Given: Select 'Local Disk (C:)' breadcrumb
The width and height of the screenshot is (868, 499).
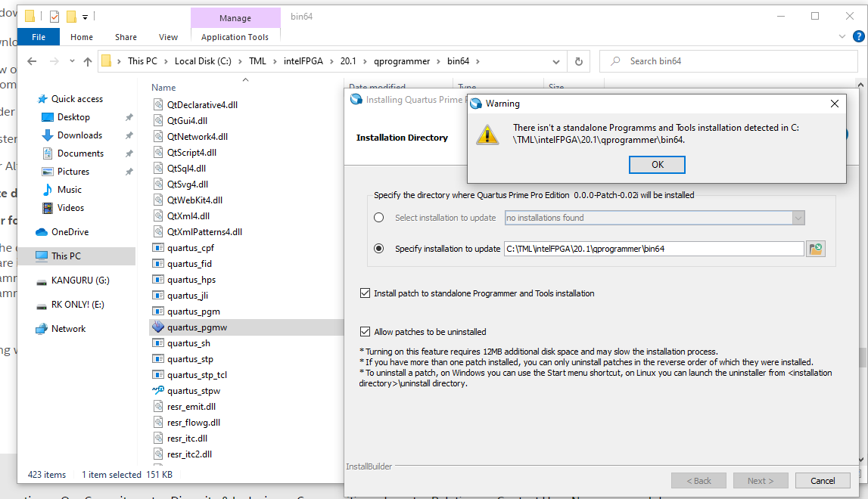Looking at the screenshot, I should point(203,61).
